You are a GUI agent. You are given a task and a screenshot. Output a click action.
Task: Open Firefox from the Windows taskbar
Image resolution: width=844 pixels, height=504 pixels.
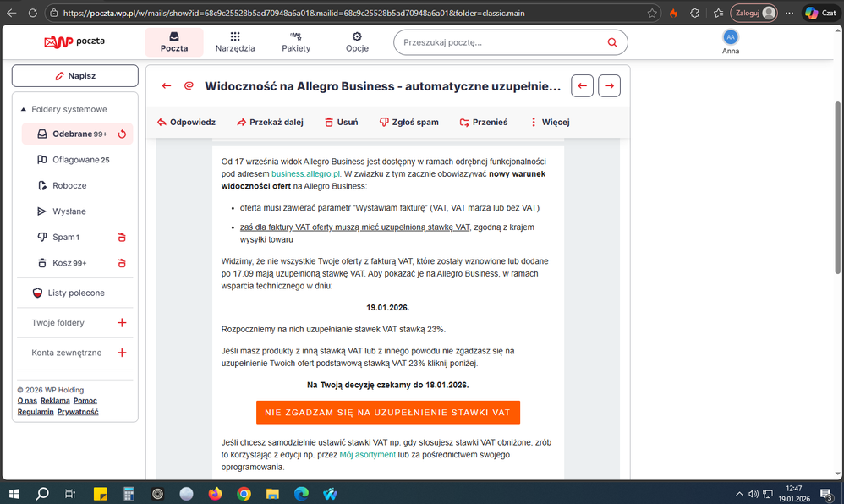pos(215,494)
